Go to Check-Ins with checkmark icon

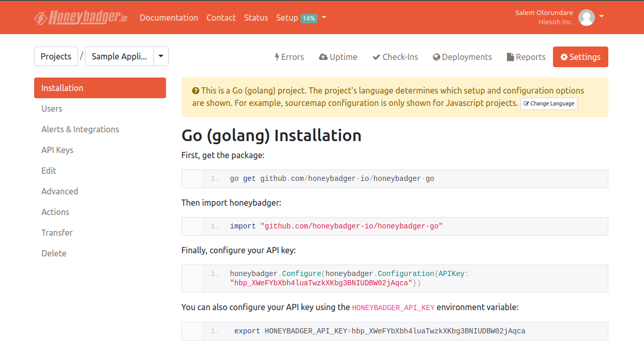tap(395, 57)
